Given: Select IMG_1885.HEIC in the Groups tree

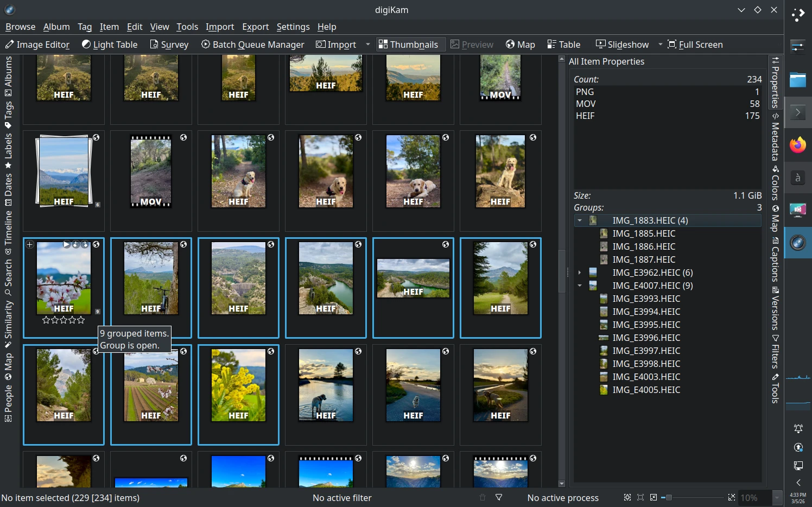Looking at the screenshot, I should pyautogui.click(x=644, y=233).
